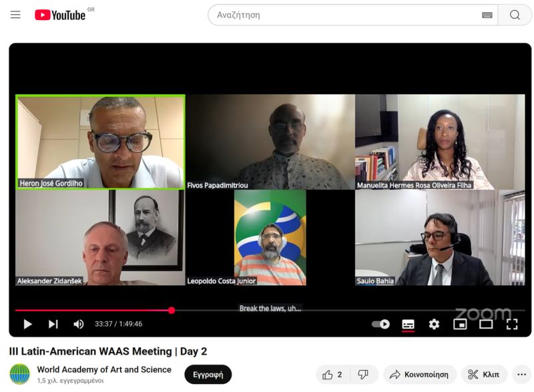534x392 pixels.
Task: Click the magnifier search button
Action: [515, 15]
